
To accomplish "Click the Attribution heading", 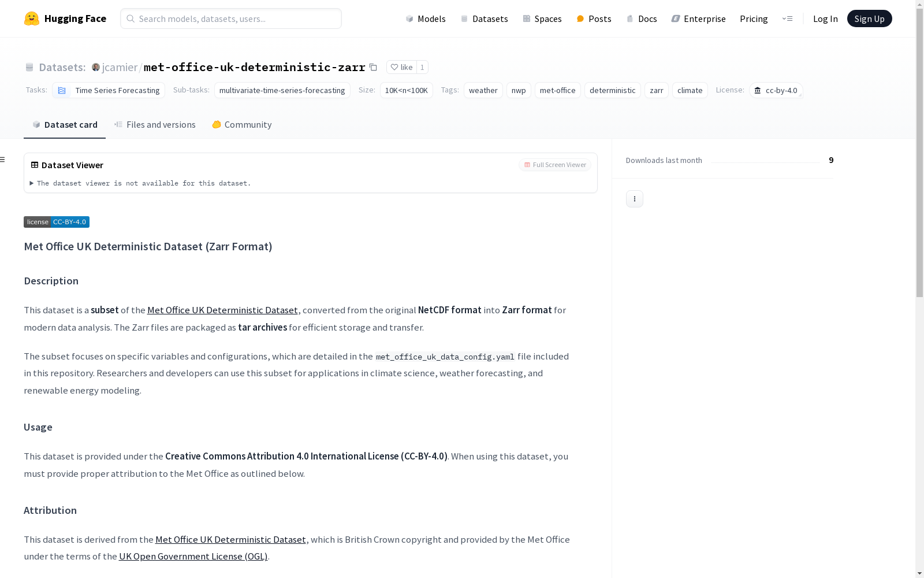I will pos(50,510).
